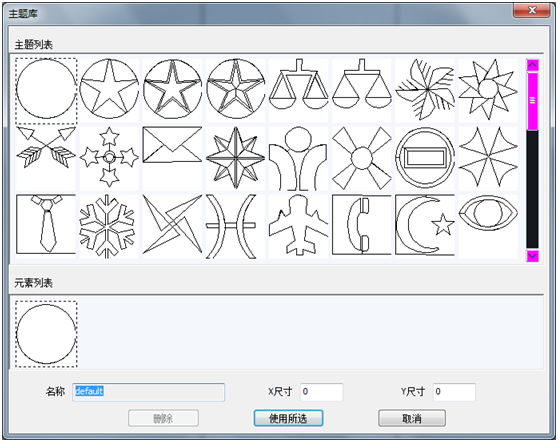The width and height of the screenshot is (558, 442).
Task: Click the scrollbar down arrow
Action: [x=532, y=256]
